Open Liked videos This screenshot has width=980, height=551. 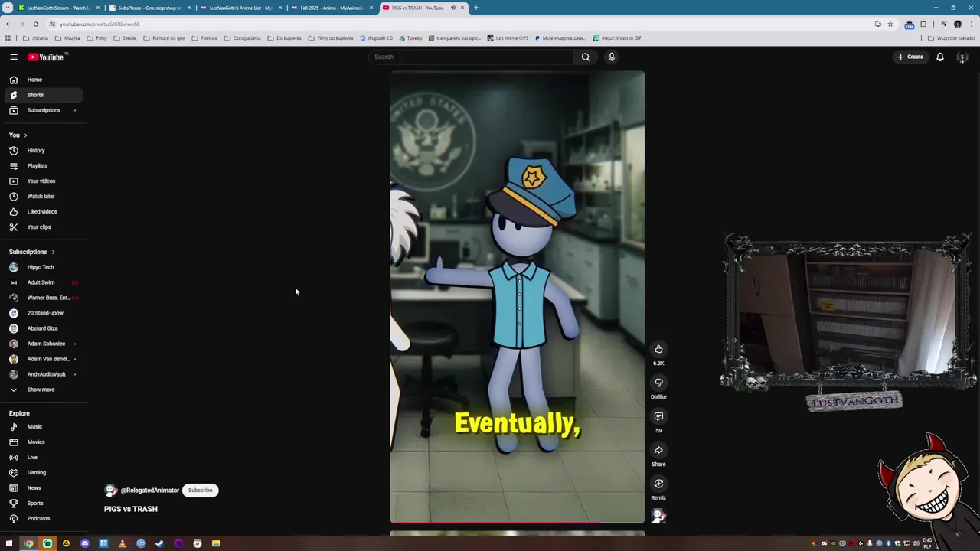coord(44,212)
